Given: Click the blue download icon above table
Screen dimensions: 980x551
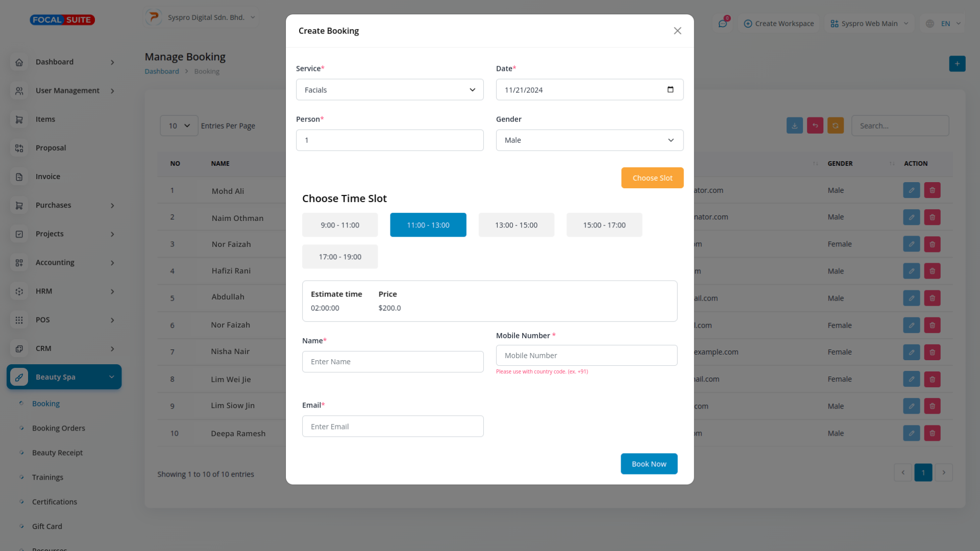Looking at the screenshot, I should (794, 126).
